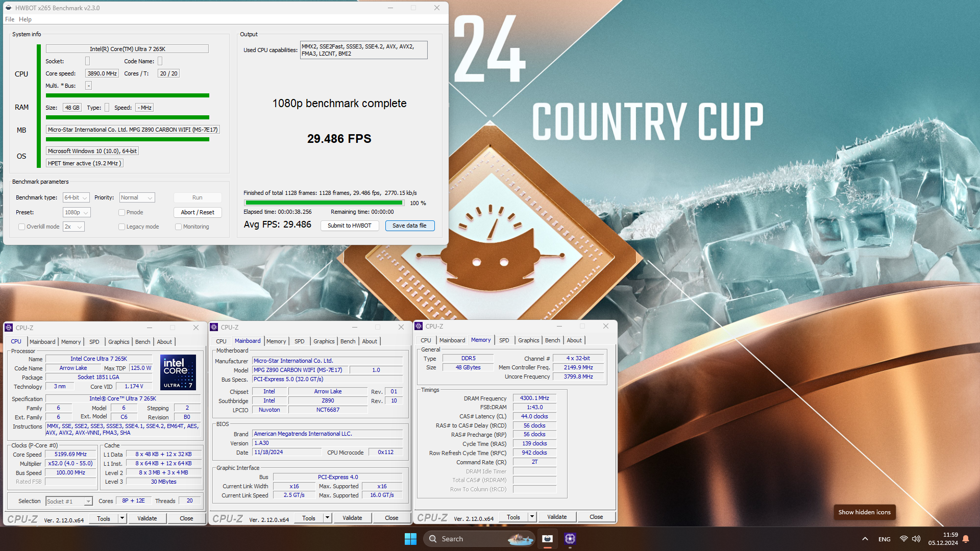The width and height of the screenshot is (980, 551).
Task: Enable the Overkill mode checkbox
Action: [22, 227]
